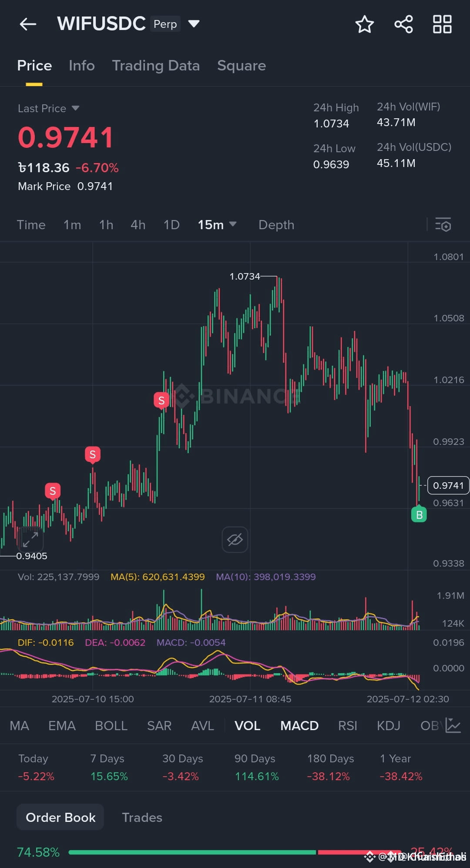The image size is (470, 868).
Task: Switch to the Price tab
Action: click(x=34, y=66)
